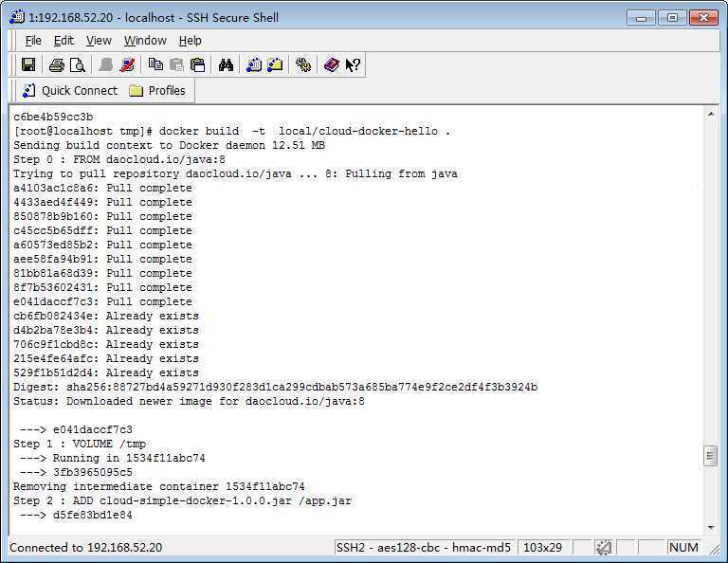This screenshot has width=728, height=563.
Task: Maximize the SSH Secure Shell window
Action: pos(672,18)
